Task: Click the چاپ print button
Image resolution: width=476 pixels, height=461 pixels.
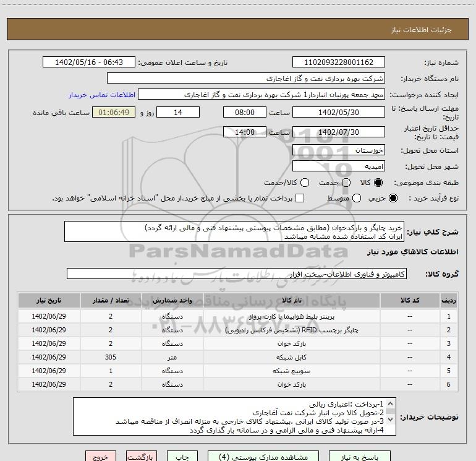Action: tap(182, 457)
